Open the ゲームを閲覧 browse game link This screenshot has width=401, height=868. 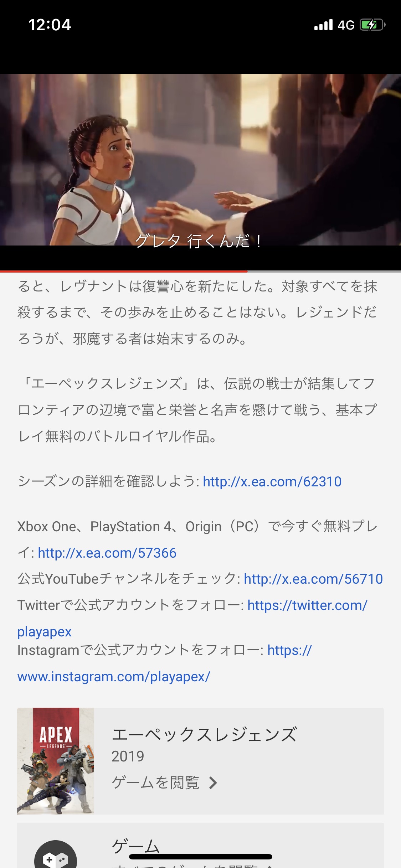coord(155,783)
